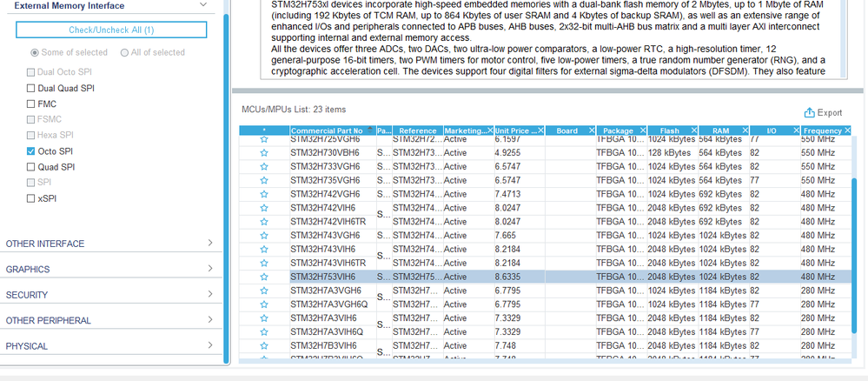Image resolution: width=868 pixels, height=381 pixels.
Task: Click the left filter panel scrollbar
Action: [226, 189]
